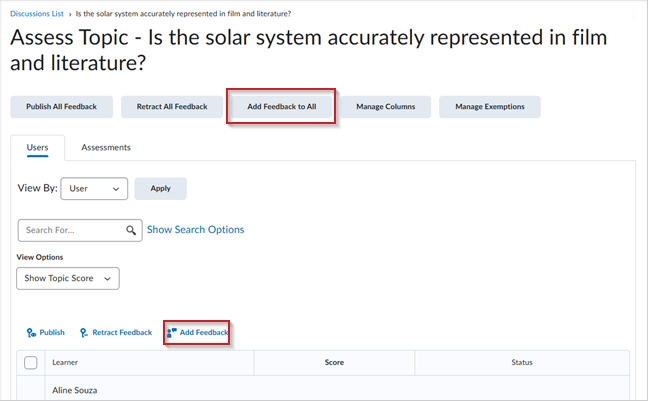Open Manage Columns
This screenshot has height=401, width=648.
tap(385, 107)
